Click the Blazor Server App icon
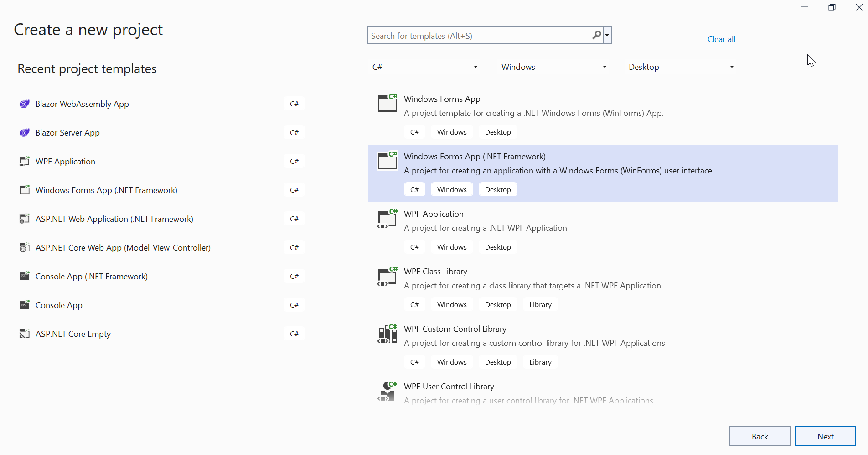This screenshot has height=455, width=868. (25, 133)
